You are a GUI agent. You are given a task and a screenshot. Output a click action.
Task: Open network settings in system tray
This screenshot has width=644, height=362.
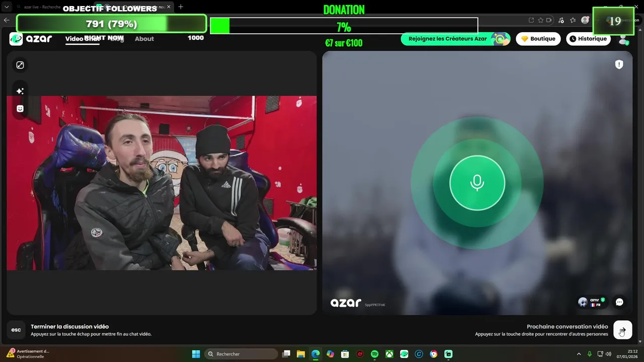click(600, 354)
